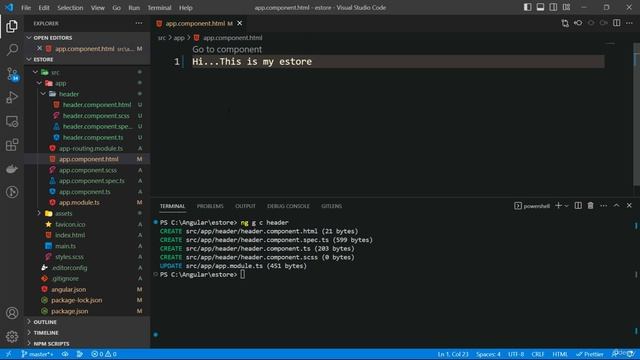This screenshot has height=360, width=640.
Task: Open the new terminal profile dropdown arrow
Action: (x=567, y=206)
